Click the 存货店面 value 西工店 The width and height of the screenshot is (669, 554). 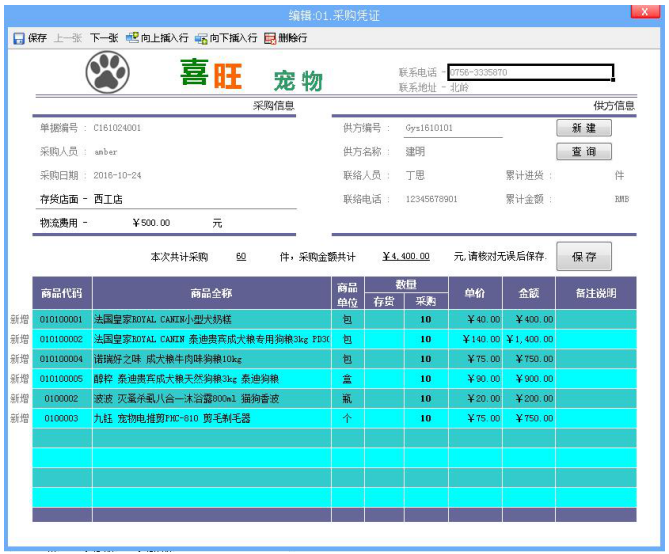pyautogui.click(x=108, y=199)
